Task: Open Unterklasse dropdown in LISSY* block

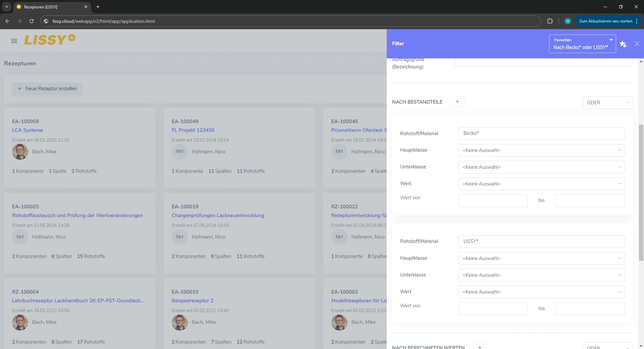Action: pos(541,275)
